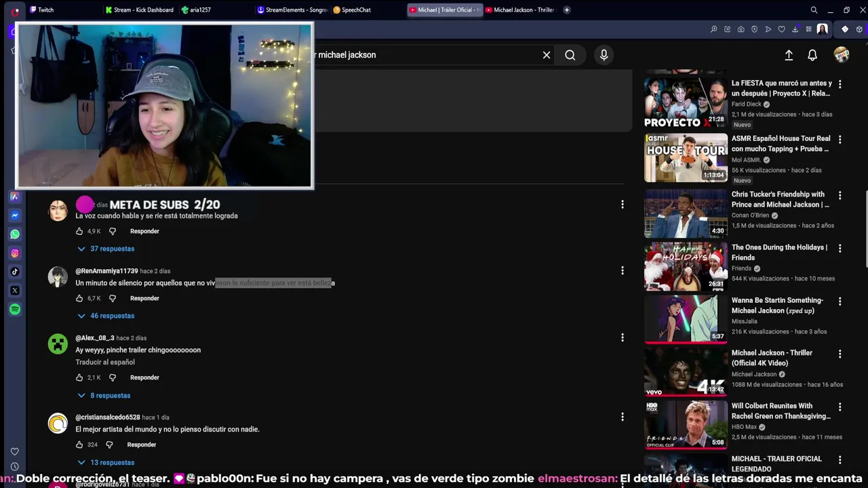Open the history clock icon in sidebar
Viewport: 868px width, 488px height.
[x=14, y=466]
